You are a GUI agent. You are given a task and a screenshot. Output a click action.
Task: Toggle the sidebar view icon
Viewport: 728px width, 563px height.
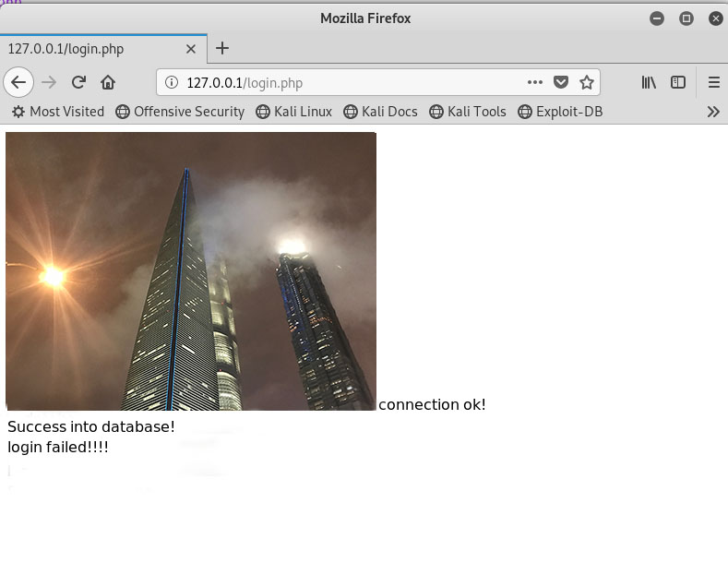tap(678, 82)
